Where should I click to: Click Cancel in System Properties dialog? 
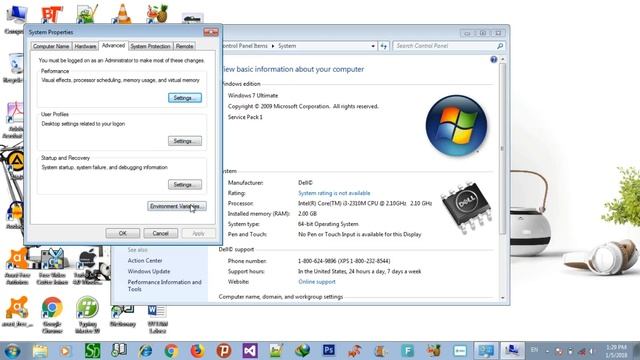(x=160, y=233)
